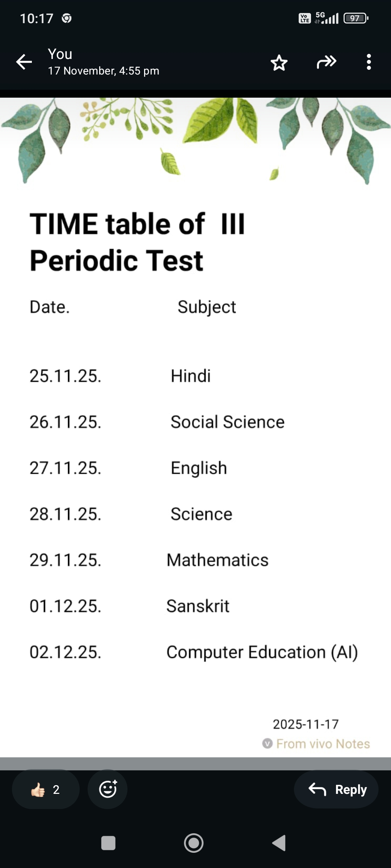
Task: Tap the sender name 'You'
Action: coord(60,54)
